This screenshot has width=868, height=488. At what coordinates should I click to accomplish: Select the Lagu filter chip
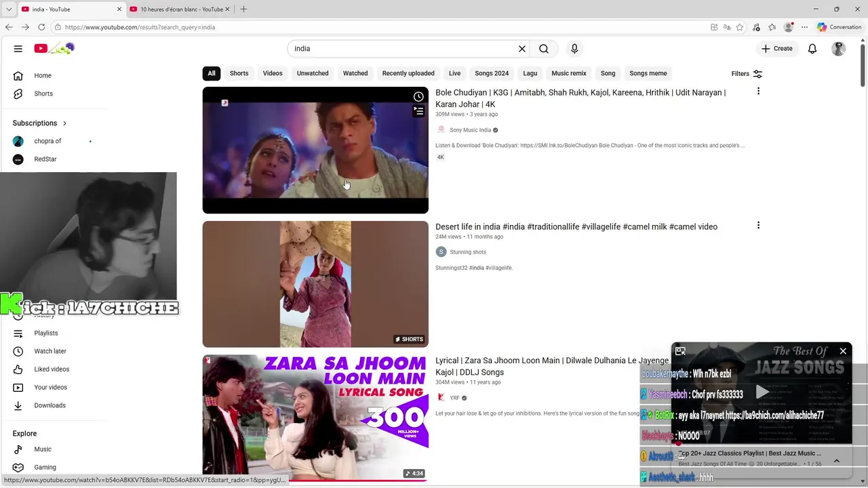530,73
